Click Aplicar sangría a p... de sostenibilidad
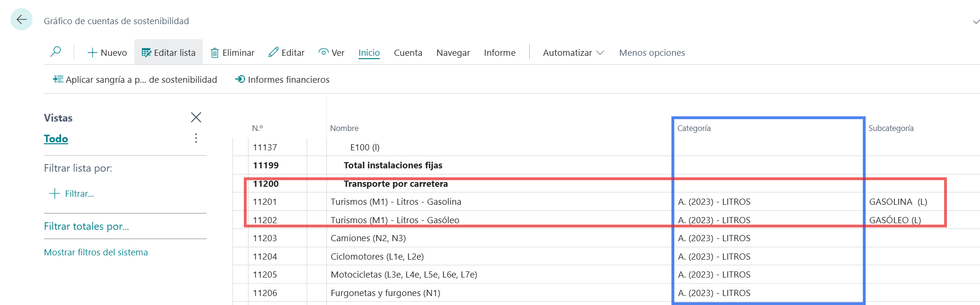The height and width of the screenshot is (305, 980). [x=135, y=79]
